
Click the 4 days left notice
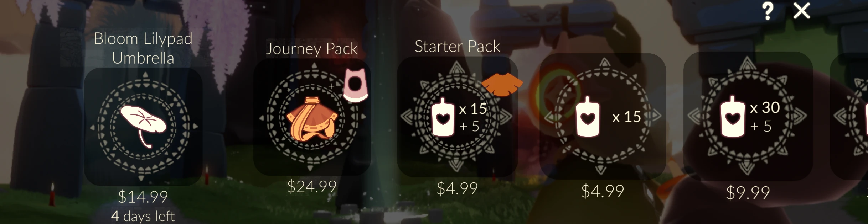click(x=143, y=216)
